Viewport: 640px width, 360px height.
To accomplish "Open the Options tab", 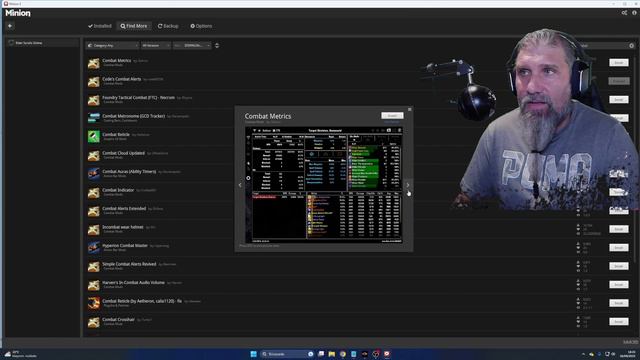I will coord(201,26).
